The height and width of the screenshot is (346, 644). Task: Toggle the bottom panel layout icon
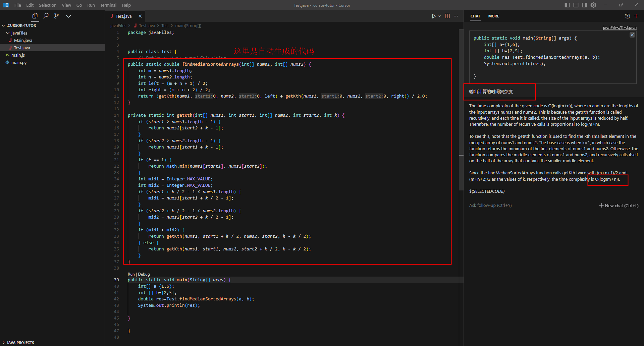576,5
